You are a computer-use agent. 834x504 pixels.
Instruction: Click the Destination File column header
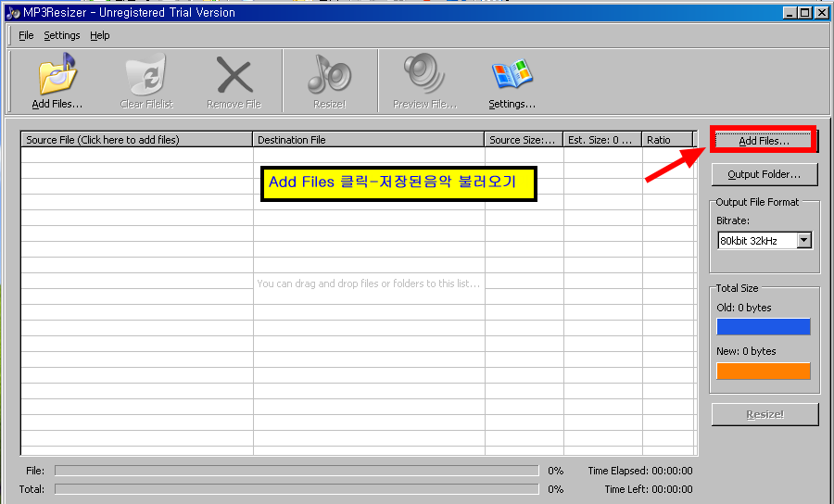coord(368,140)
